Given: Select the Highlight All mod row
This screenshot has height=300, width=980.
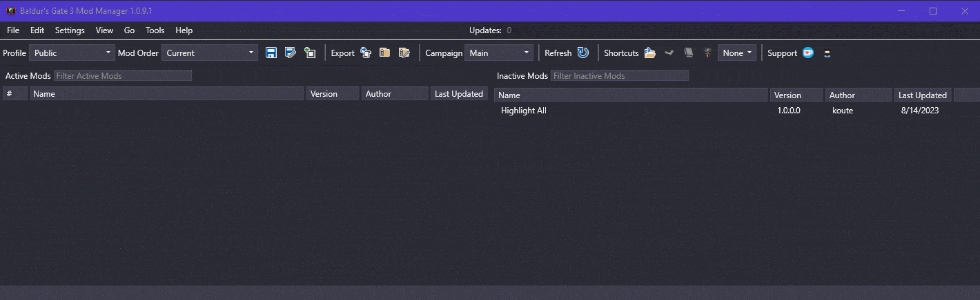Looking at the screenshot, I should (x=524, y=111).
